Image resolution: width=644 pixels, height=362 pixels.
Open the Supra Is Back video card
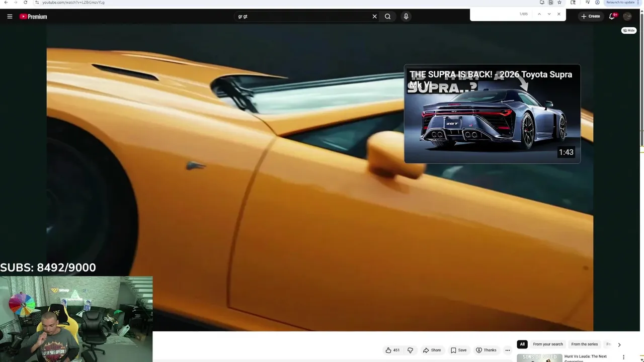(492, 114)
